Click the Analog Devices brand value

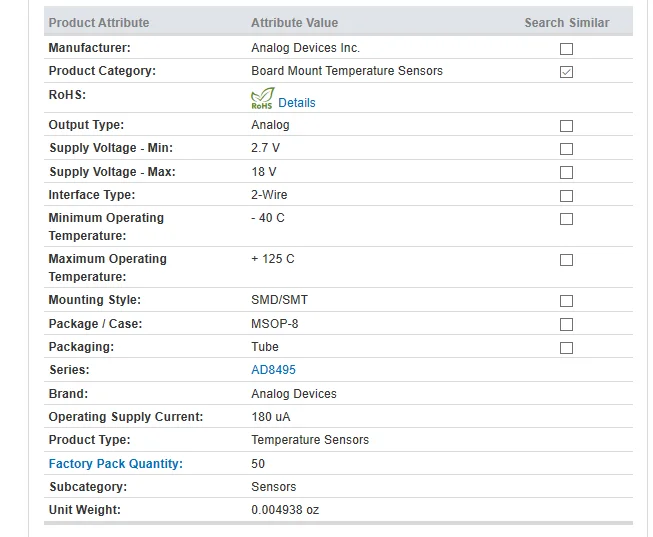pos(294,394)
